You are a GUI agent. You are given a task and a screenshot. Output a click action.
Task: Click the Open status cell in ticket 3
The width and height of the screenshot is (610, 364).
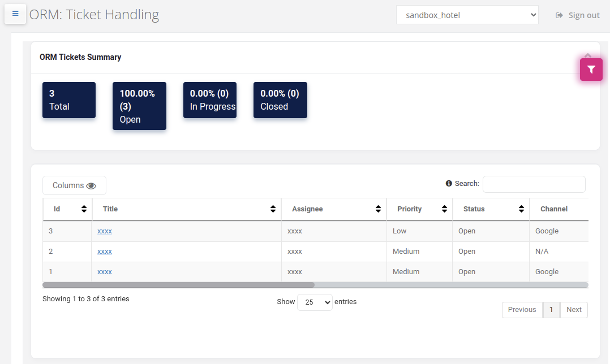pyautogui.click(x=491, y=231)
